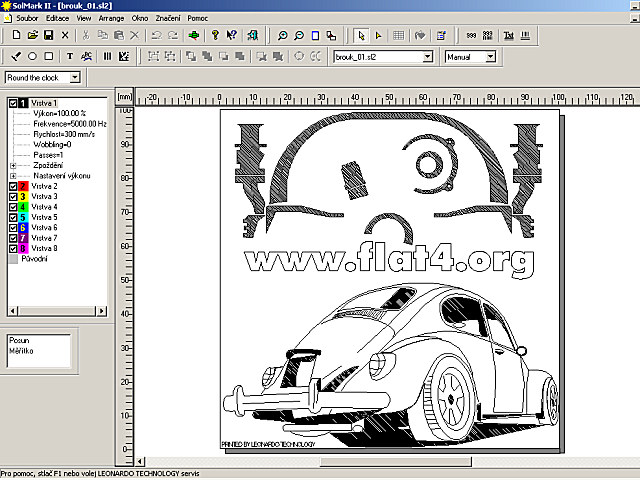Select the yellow node edit arrow tool
Image resolution: width=640 pixels, height=480 pixels.
378,36
